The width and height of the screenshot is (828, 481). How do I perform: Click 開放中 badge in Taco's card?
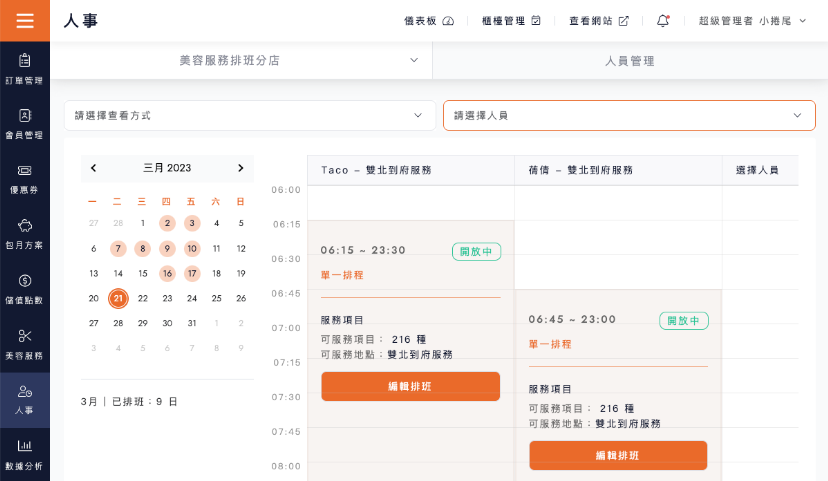476,251
